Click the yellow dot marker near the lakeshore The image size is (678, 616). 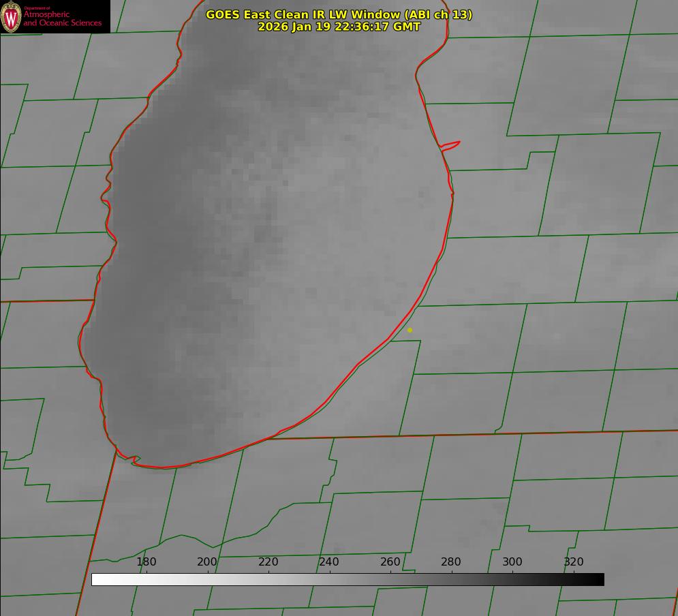pos(410,330)
